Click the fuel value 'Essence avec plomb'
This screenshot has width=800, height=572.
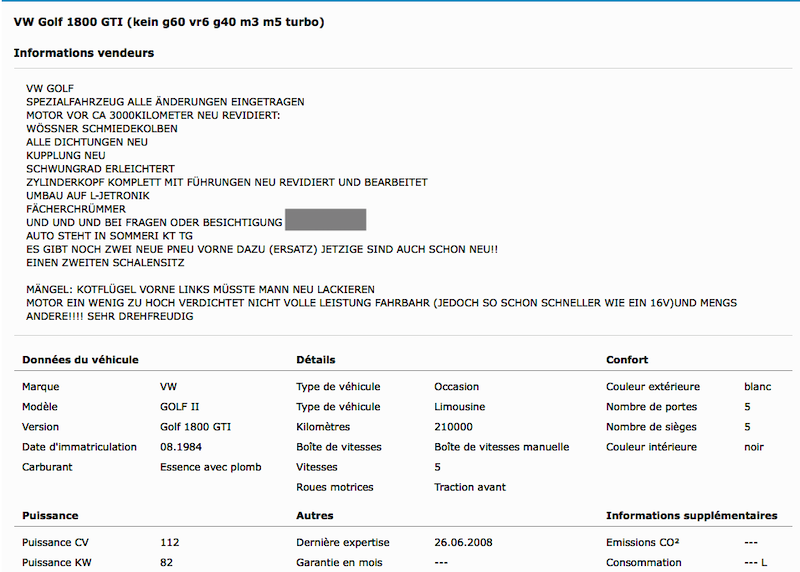point(211,467)
